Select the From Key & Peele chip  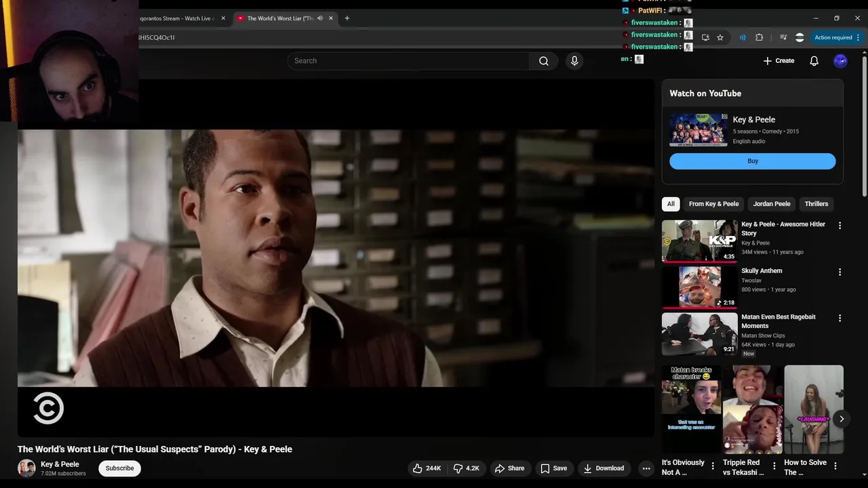[713, 204]
